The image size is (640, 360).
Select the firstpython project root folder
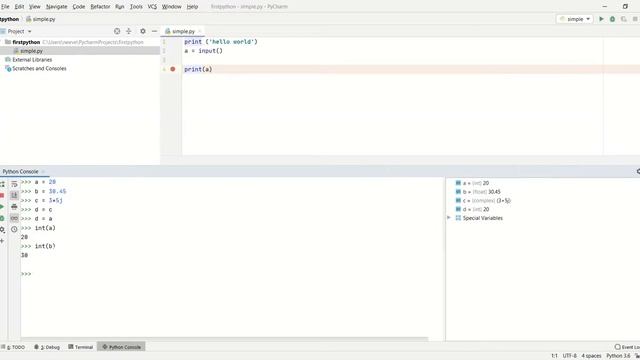tap(26, 42)
